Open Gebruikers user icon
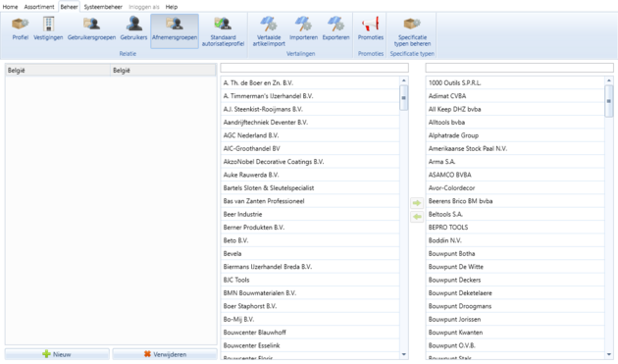The width and height of the screenshot is (618, 364). [x=133, y=28]
